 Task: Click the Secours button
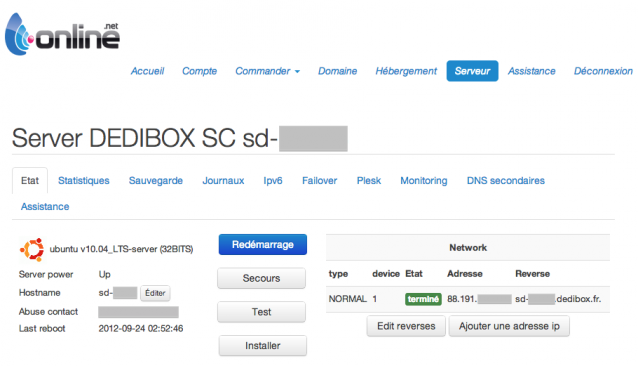click(261, 278)
